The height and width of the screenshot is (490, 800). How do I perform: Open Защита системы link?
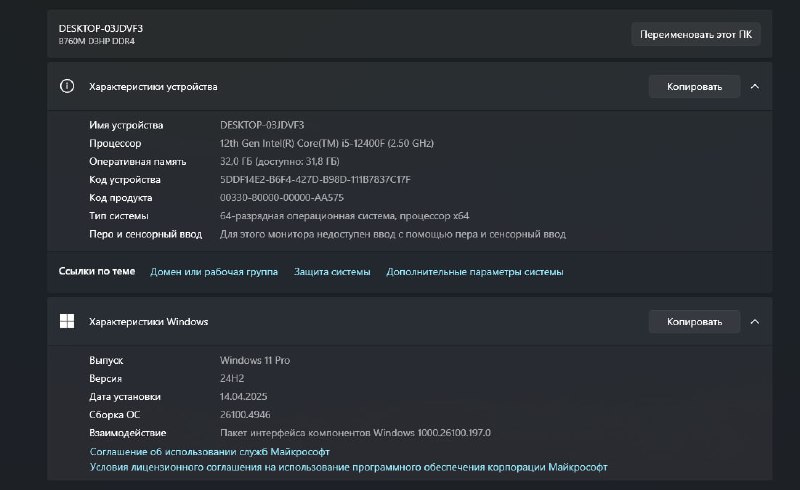click(332, 272)
